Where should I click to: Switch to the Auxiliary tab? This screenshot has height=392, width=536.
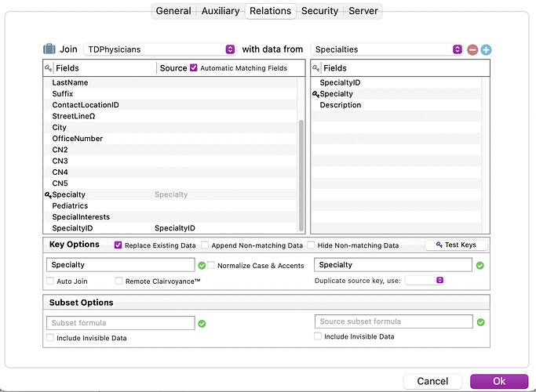pyautogui.click(x=221, y=11)
